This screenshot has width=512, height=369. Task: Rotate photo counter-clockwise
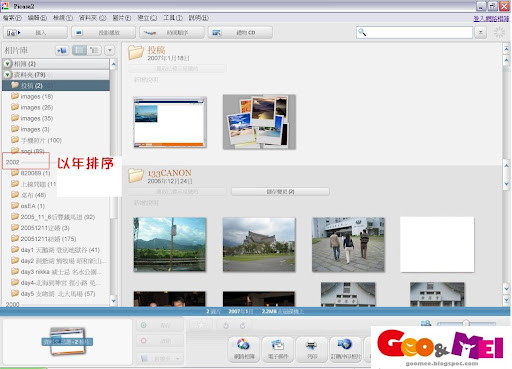tap(226, 325)
